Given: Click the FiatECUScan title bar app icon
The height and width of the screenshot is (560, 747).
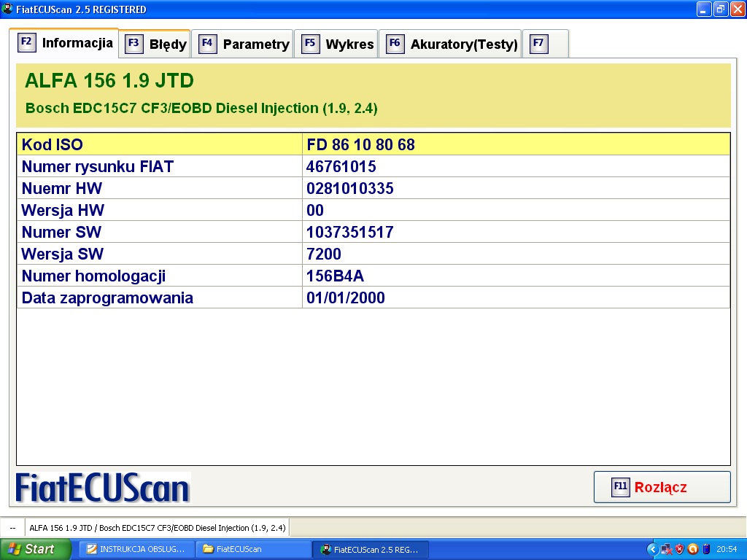Looking at the screenshot, I should coord(7,9).
